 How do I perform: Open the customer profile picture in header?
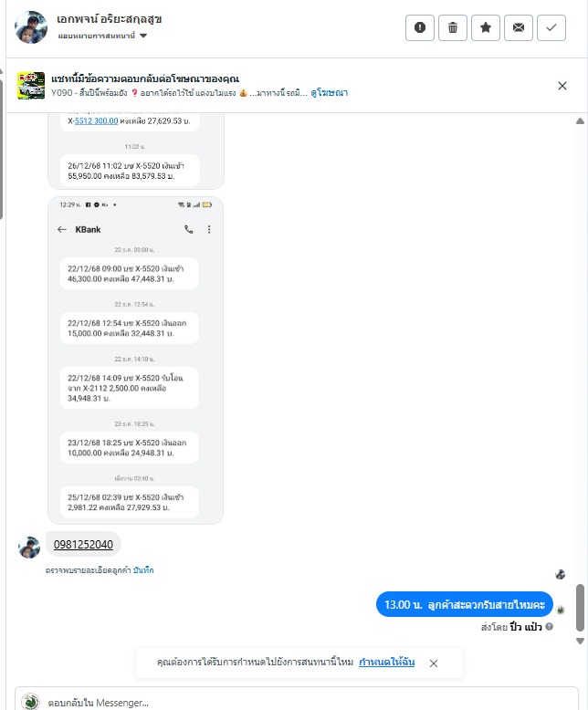click(31, 27)
